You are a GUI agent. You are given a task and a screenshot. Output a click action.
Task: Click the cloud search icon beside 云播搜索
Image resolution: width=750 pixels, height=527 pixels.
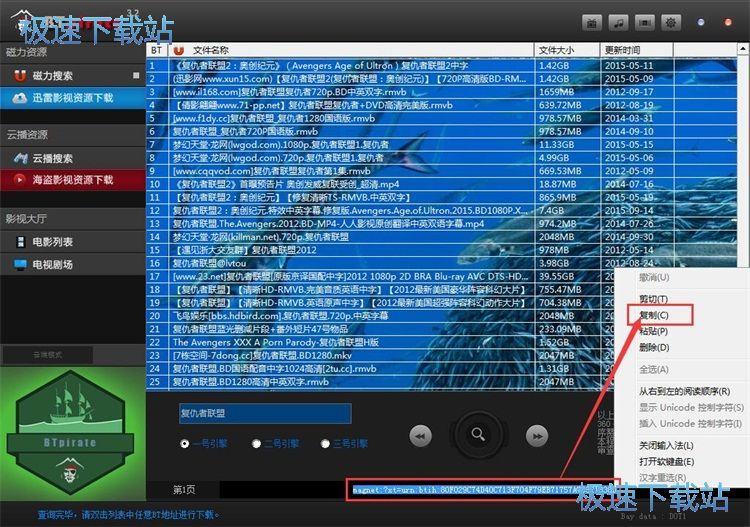(20, 158)
